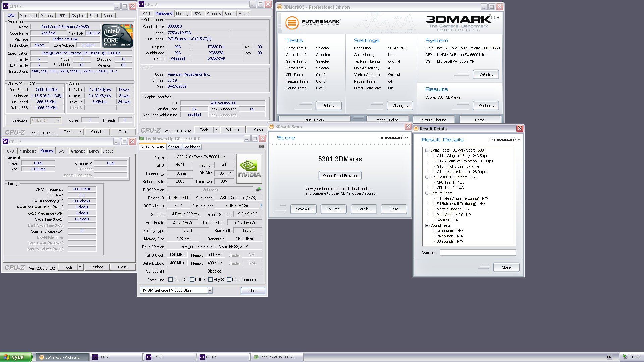644x362 pixels.
Task: Open the GPU selector dropdown in GPU-Z
Action: [210, 290]
